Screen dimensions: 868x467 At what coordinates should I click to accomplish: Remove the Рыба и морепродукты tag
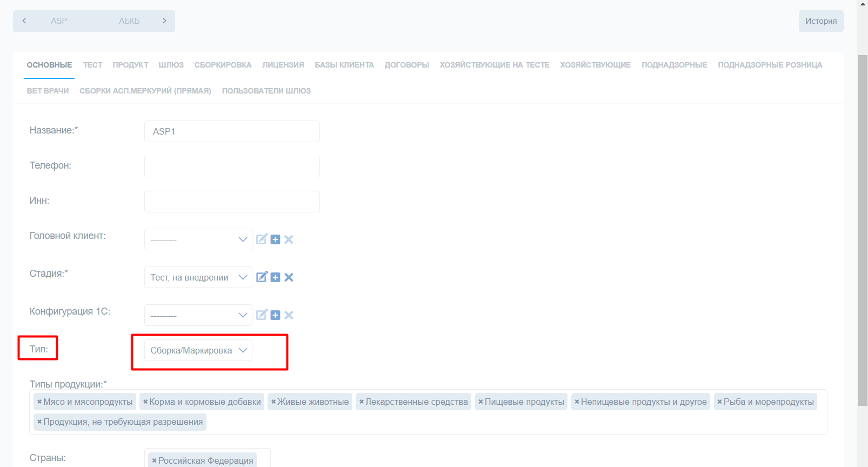719,402
